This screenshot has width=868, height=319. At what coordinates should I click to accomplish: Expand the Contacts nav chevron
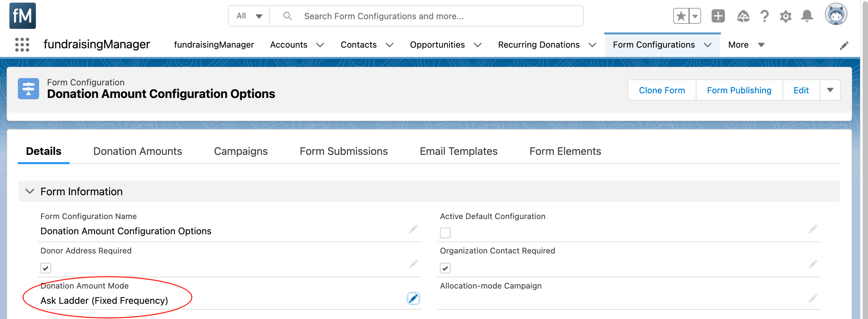tap(389, 45)
